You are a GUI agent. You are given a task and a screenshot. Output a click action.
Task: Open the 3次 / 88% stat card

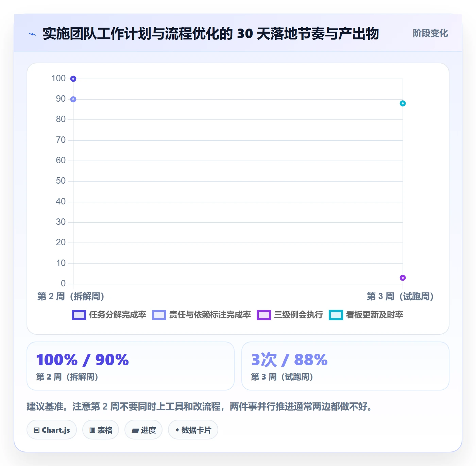[345, 366]
